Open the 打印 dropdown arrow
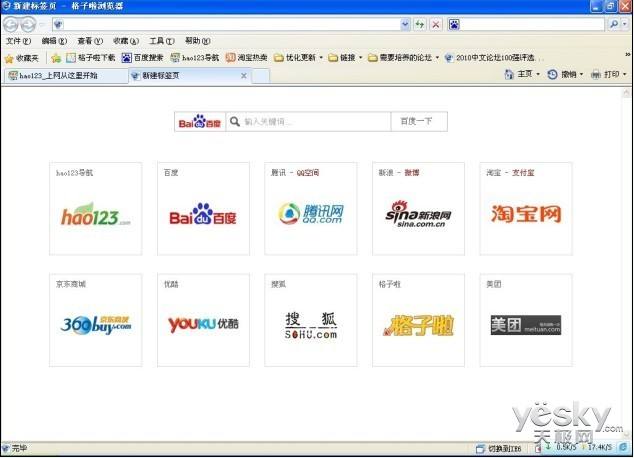 click(625, 74)
